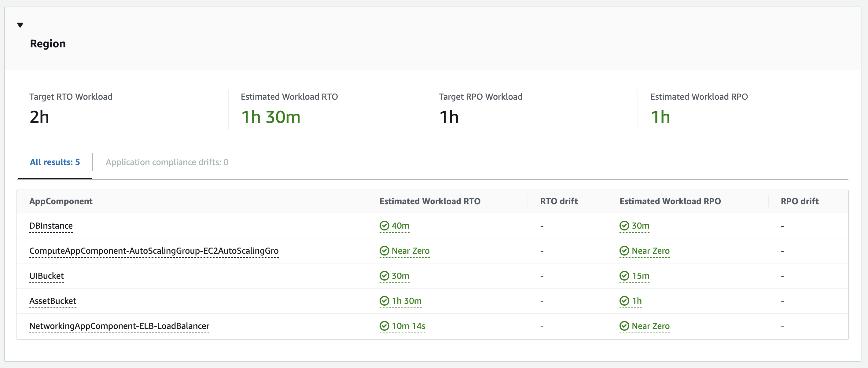Open NetworkingAppComponent-ELB-LoadBalancer link
This screenshot has width=868, height=368.
[119, 326]
